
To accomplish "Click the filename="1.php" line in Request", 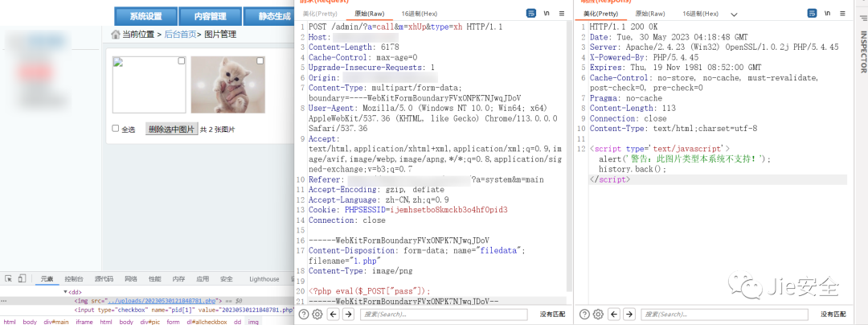I will tap(345, 261).
